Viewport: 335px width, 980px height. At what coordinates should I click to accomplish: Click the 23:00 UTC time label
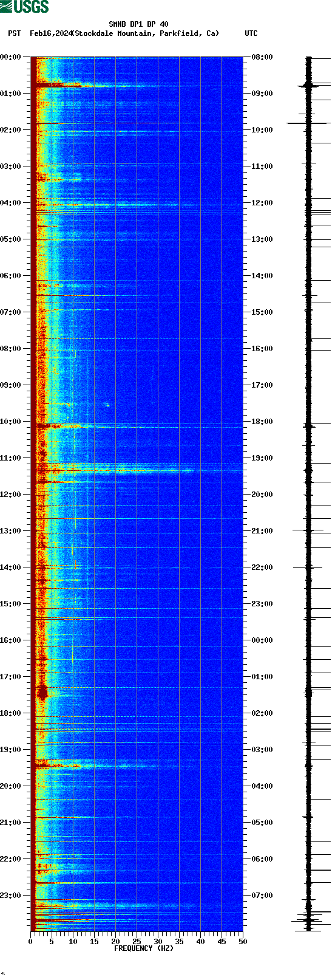coord(262,604)
